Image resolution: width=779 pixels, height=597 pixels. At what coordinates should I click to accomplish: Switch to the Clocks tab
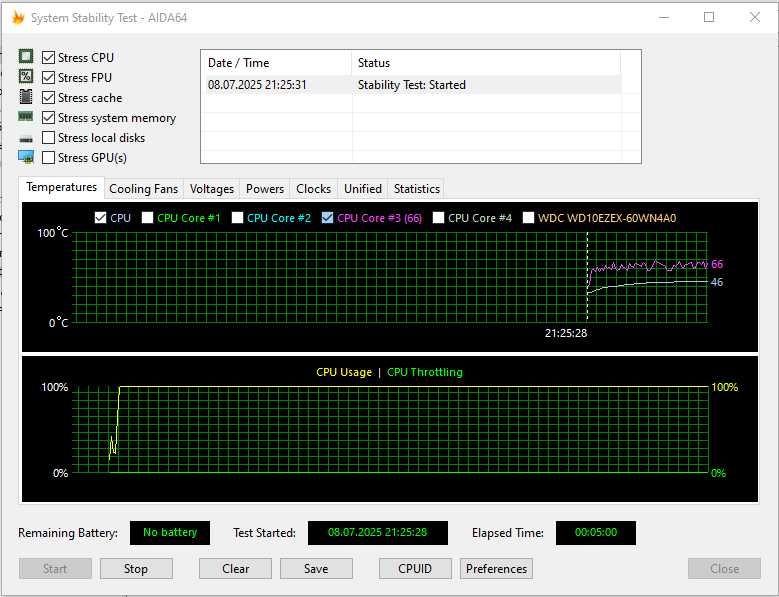(313, 189)
